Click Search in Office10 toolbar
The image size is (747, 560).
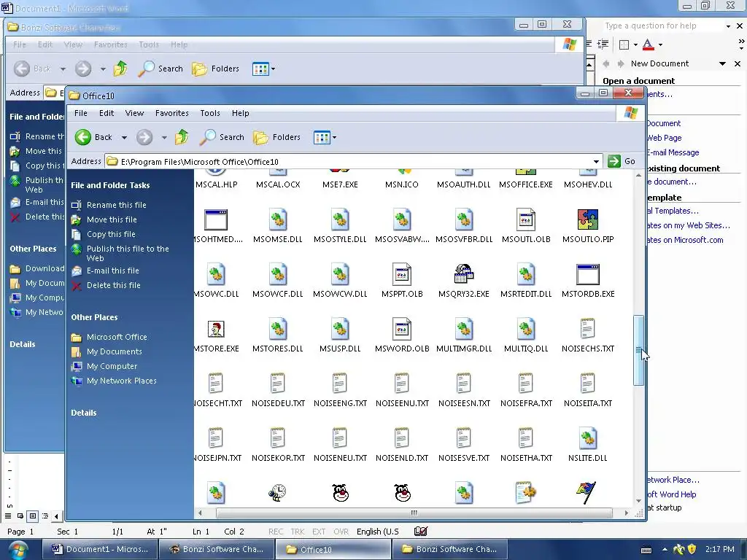[222, 137]
